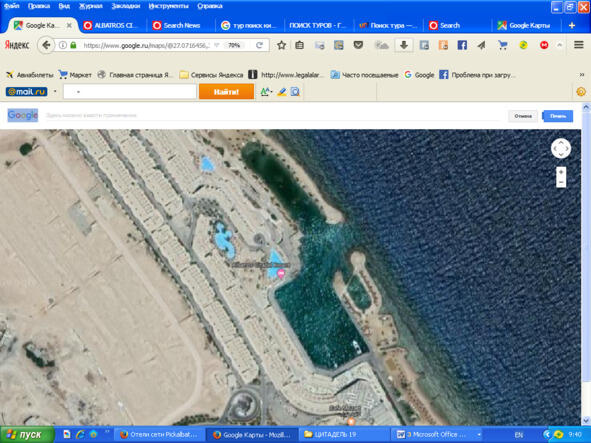Open the Сервисы Яндекса bookmark folder
Image resolution: width=591 pixels, height=443 pixels.
pos(211,75)
